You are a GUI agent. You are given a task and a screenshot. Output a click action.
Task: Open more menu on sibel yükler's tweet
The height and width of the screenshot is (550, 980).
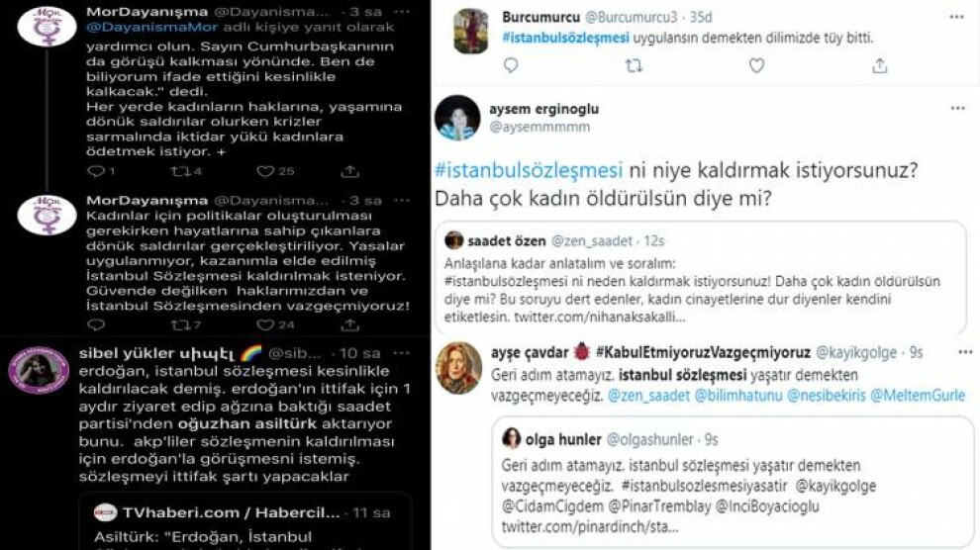pyautogui.click(x=401, y=353)
